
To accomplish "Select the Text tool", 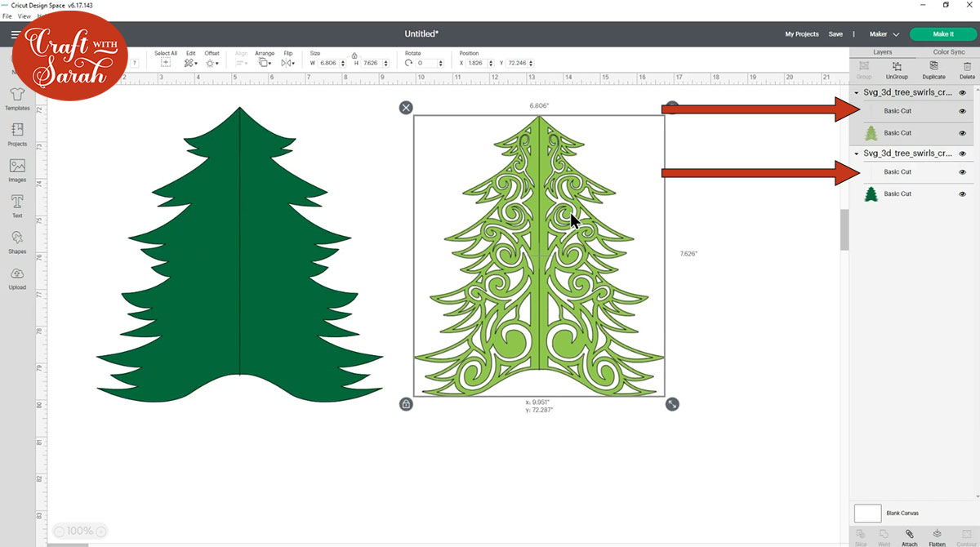I will pyautogui.click(x=17, y=207).
